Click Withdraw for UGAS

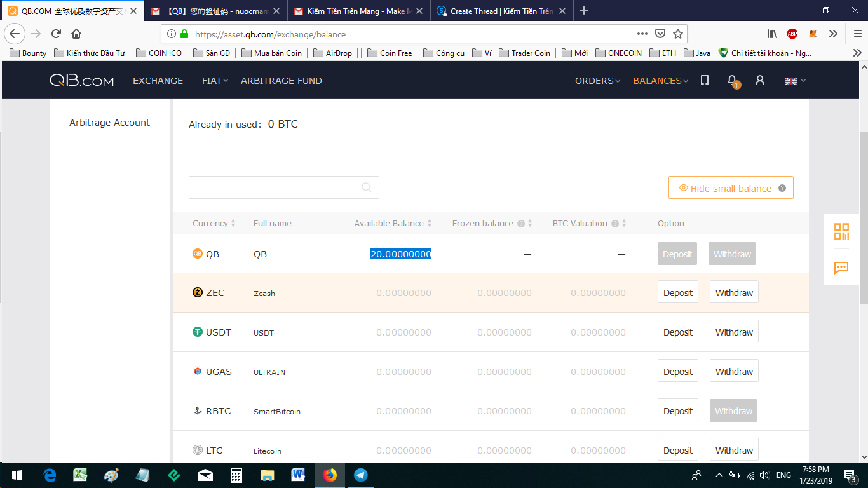click(x=734, y=371)
